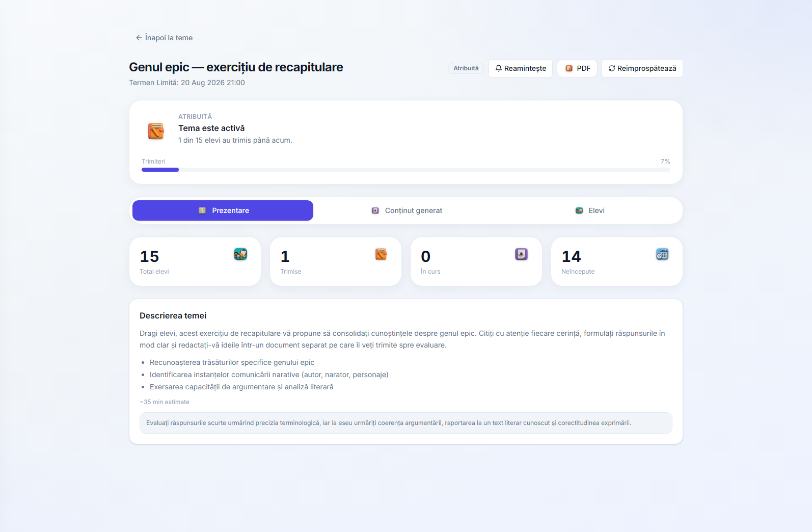Image resolution: width=812 pixels, height=532 pixels.
Task: Click the În curs purple icon
Action: pyautogui.click(x=522, y=254)
